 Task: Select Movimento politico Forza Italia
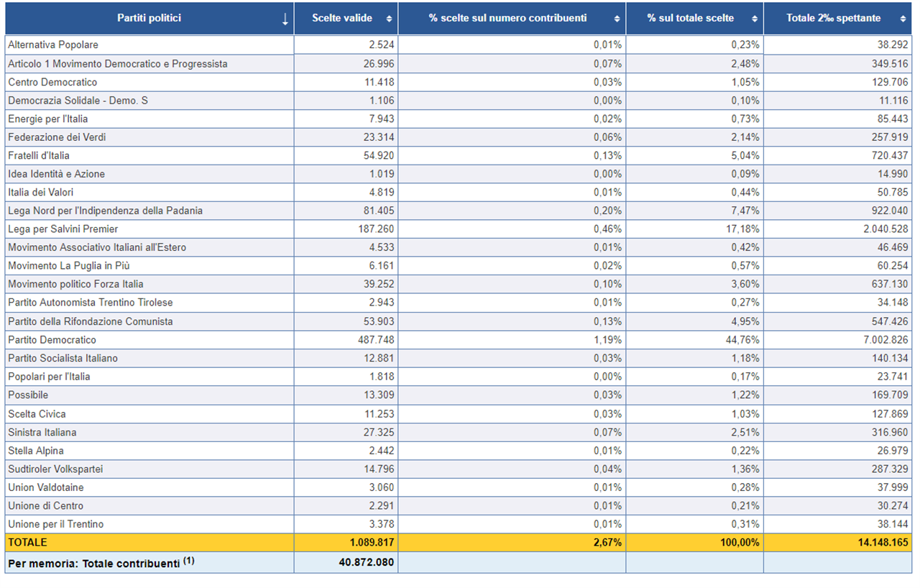(x=75, y=284)
